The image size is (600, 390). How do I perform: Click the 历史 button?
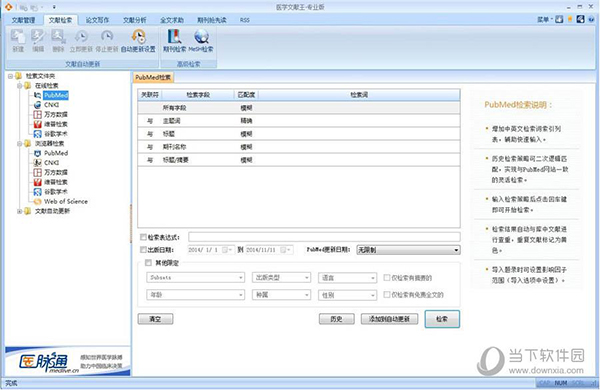point(336,319)
